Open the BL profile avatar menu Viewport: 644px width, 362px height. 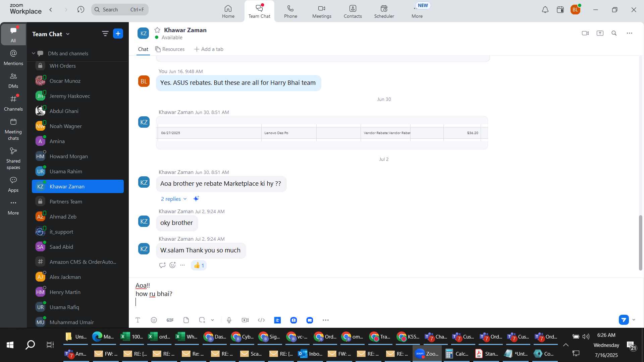(x=575, y=10)
